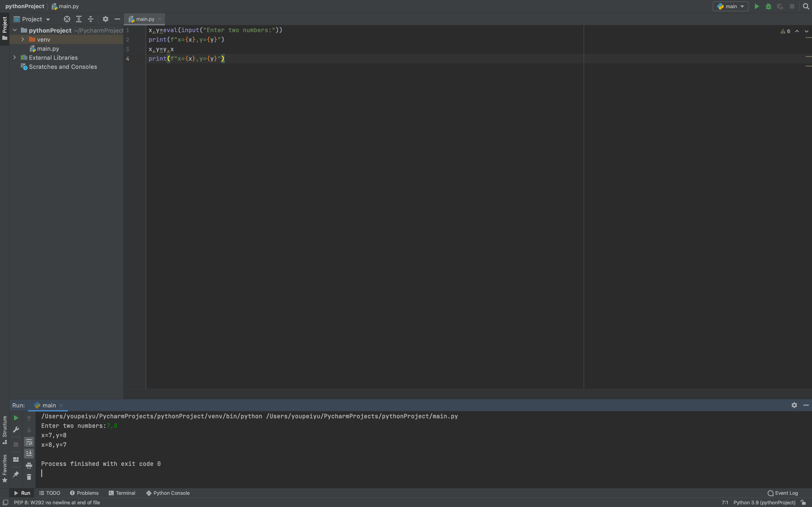Clear the console output with the trash icon
Image resolution: width=812 pixels, height=507 pixels.
pyautogui.click(x=29, y=477)
